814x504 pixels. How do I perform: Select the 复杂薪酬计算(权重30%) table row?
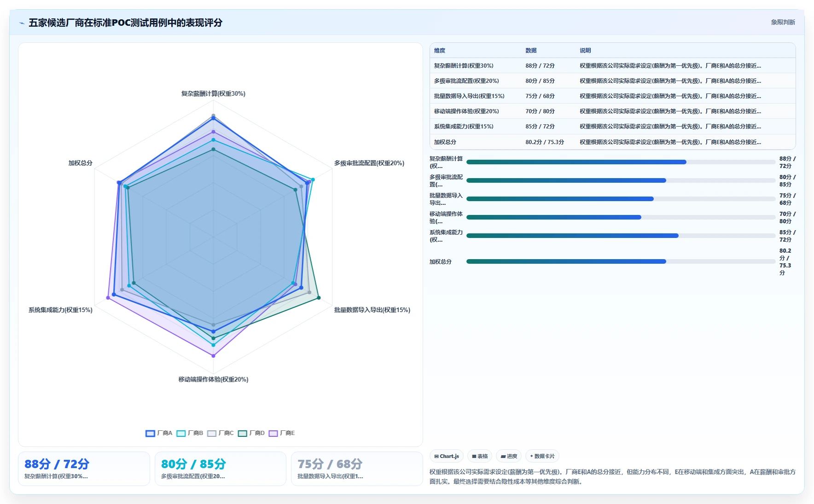pos(612,66)
